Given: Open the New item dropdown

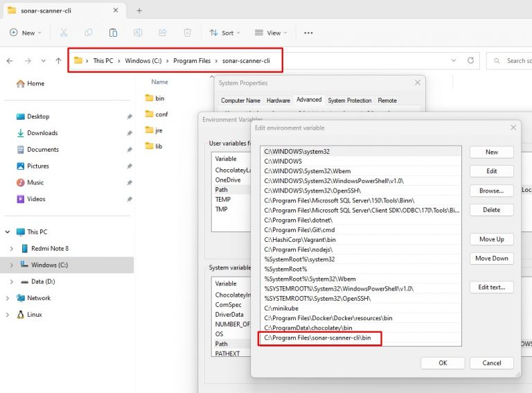Looking at the screenshot, I should tap(26, 33).
